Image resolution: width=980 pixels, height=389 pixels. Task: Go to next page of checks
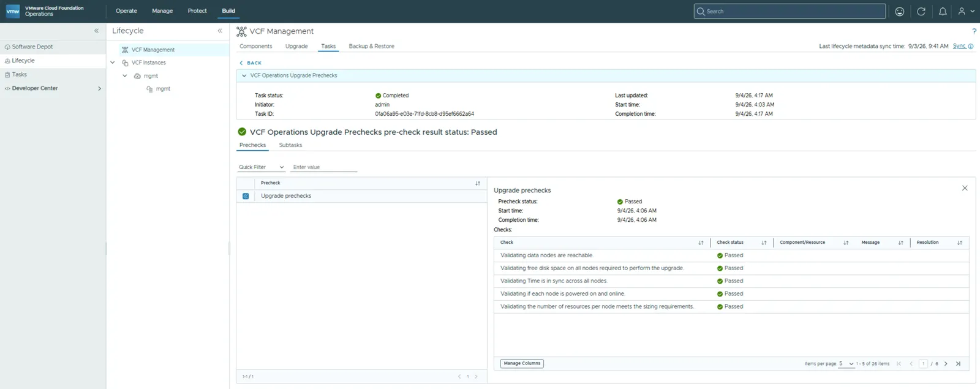point(946,364)
